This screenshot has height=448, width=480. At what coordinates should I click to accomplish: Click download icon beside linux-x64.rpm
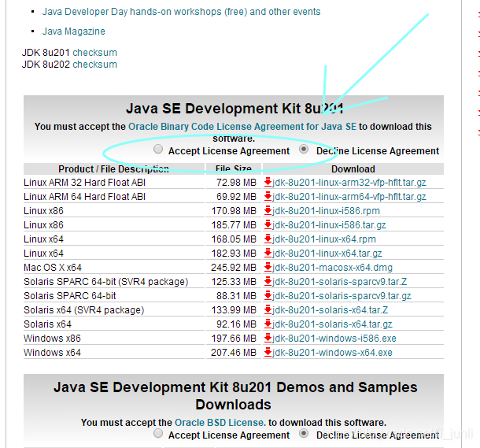coord(268,239)
